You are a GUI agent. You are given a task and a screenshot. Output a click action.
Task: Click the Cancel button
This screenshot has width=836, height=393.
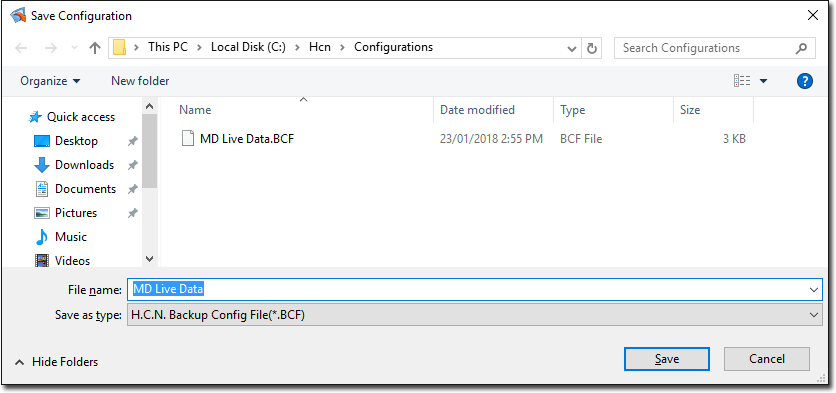767,359
